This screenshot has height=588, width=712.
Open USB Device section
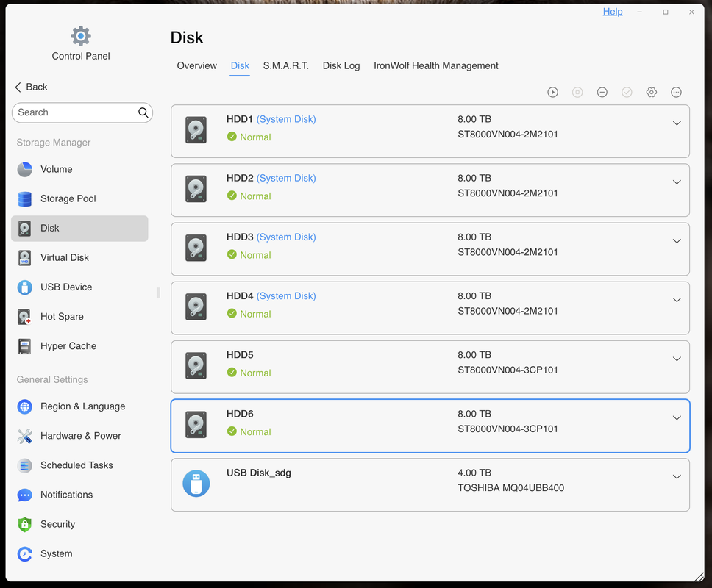coord(66,287)
